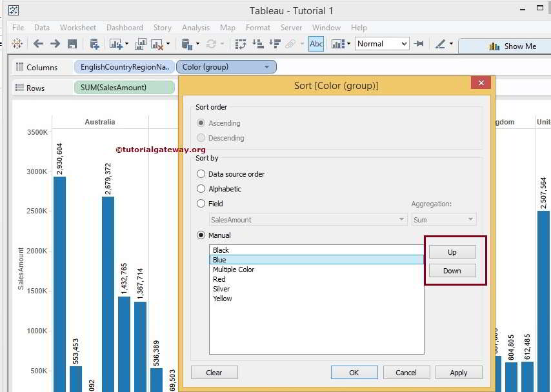Open the Analysis menu

tap(195, 28)
